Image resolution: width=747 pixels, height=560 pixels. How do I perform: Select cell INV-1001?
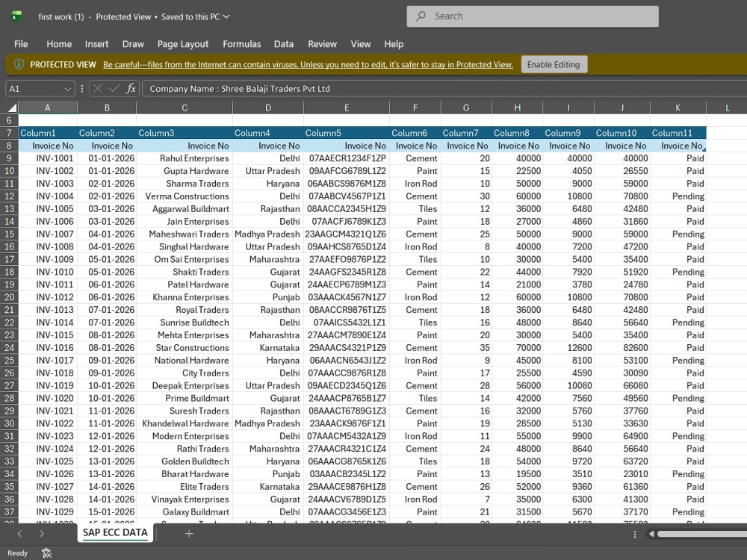(48, 158)
